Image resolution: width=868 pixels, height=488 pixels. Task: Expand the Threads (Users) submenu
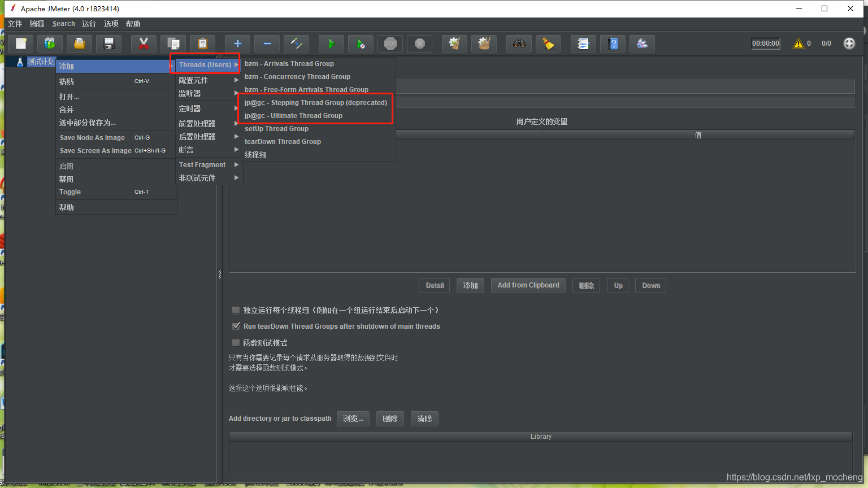tap(208, 65)
